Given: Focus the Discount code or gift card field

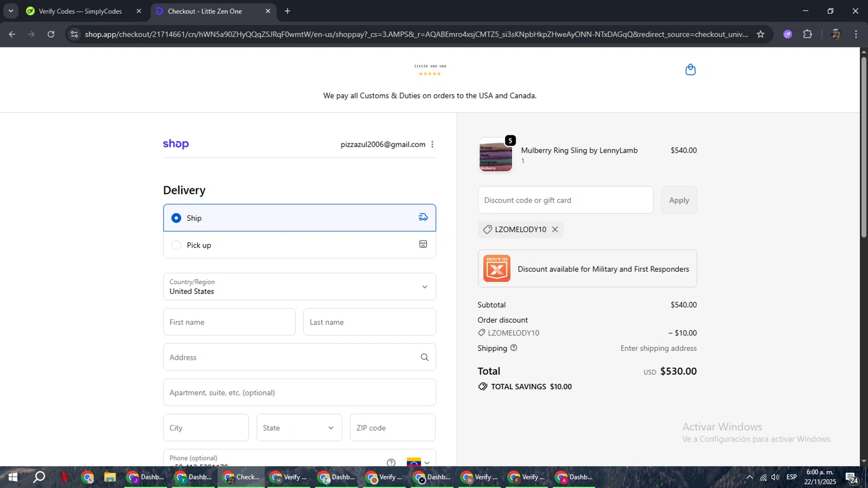Looking at the screenshot, I should click(566, 200).
